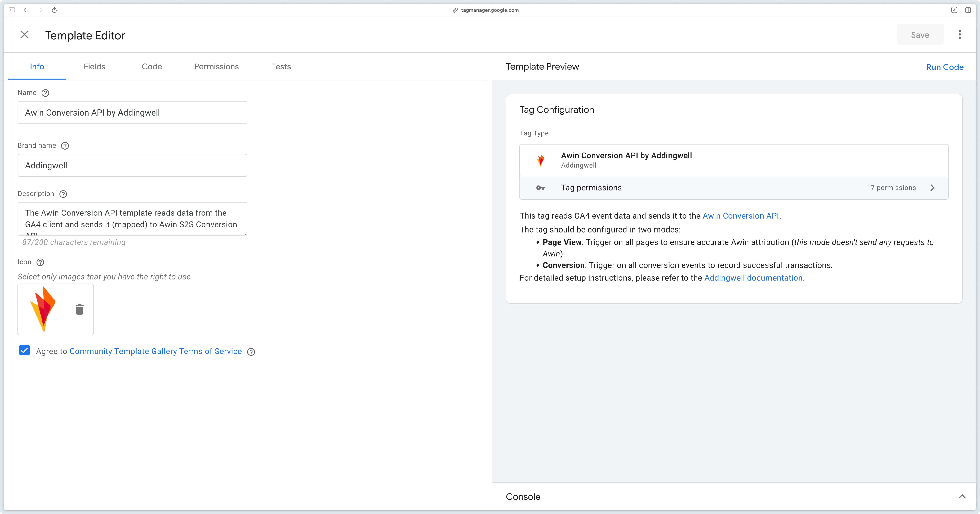Click into the Name input field
This screenshot has height=514, width=980.
point(132,113)
